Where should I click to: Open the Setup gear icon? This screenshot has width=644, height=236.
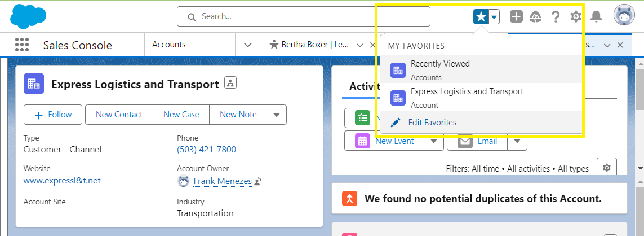pos(576,16)
